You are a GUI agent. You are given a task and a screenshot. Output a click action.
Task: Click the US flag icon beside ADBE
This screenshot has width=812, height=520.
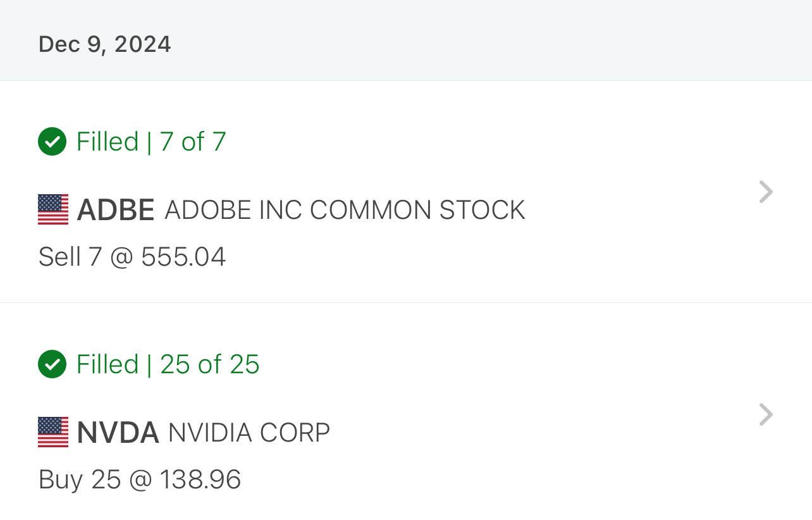(53, 209)
